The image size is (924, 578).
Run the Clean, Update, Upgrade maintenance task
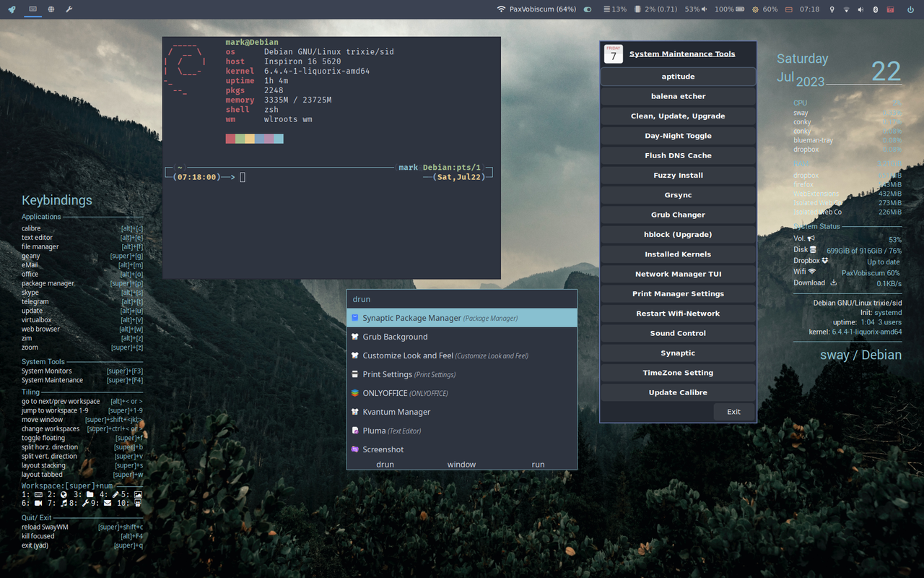tap(678, 116)
